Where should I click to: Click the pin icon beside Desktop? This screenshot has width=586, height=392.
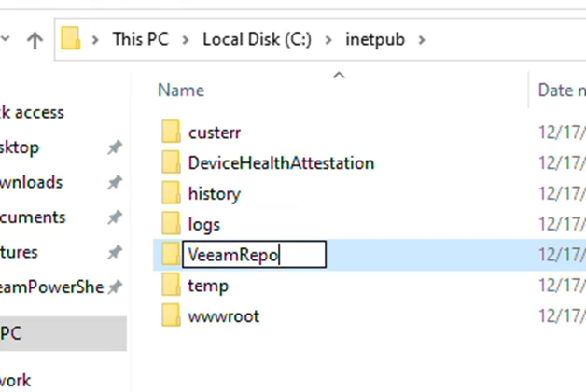tap(115, 147)
